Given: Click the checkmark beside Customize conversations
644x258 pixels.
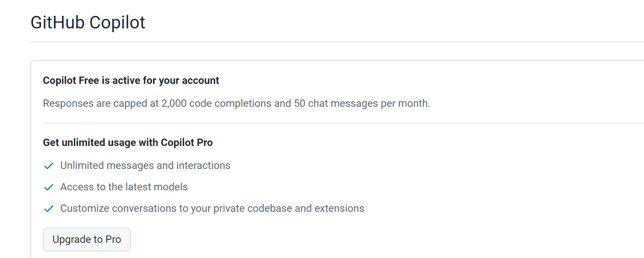Looking at the screenshot, I should [49, 209].
